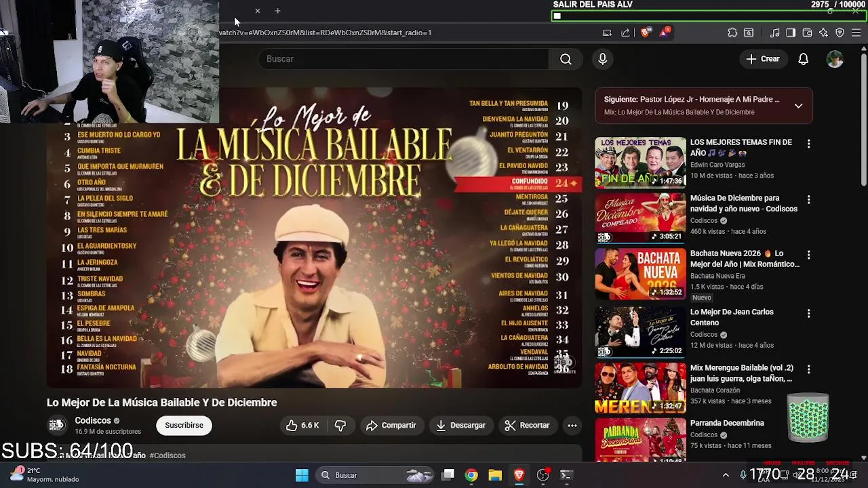Like the video with 6.6 K likes
The height and width of the screenshot is (488, 868).
coord(302,425)
